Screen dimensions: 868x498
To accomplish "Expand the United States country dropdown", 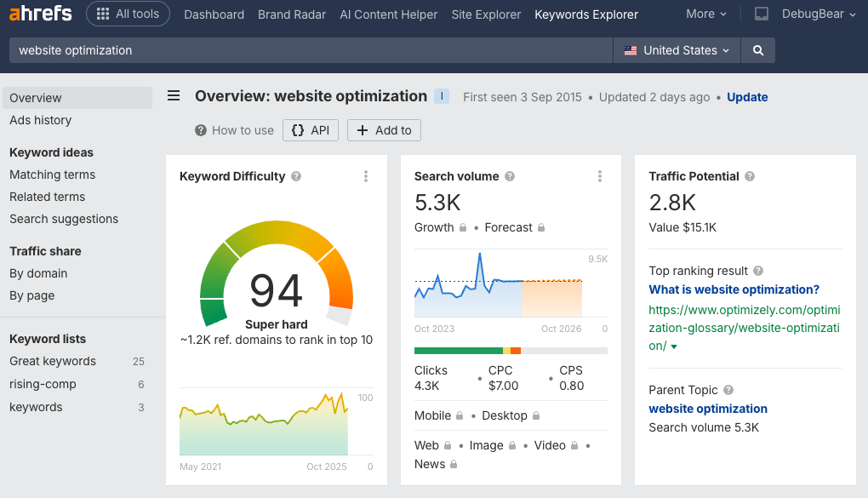I will (677, 50).
